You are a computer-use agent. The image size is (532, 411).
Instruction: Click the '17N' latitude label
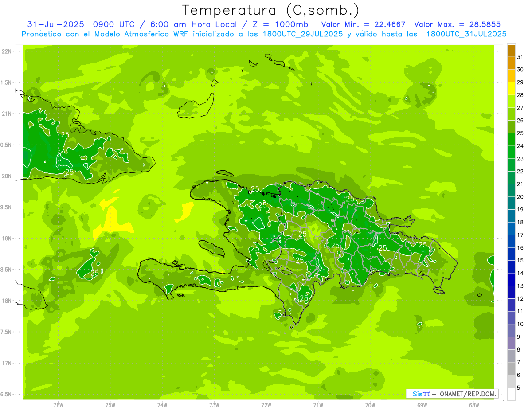coord(7,363)
